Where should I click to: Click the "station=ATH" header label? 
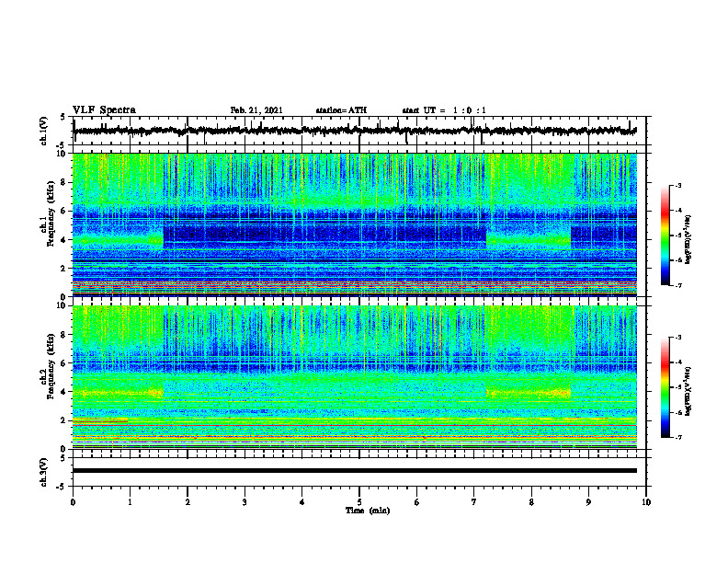point(341,110)
